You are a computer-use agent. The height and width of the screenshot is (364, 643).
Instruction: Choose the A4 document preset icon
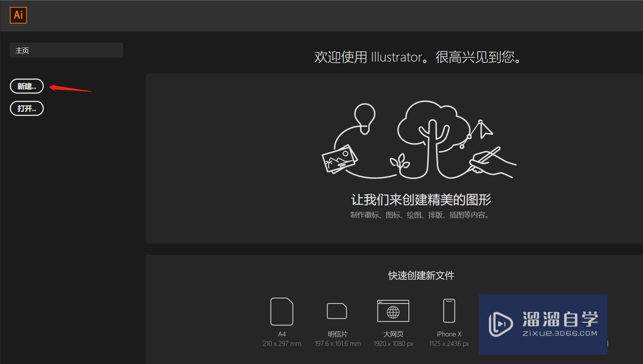(x=282, y=312)
